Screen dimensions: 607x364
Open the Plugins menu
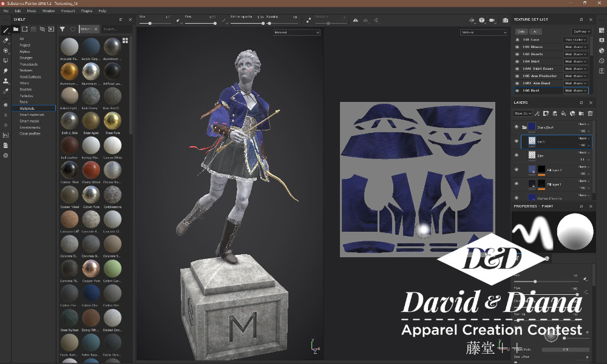point(87,11)
